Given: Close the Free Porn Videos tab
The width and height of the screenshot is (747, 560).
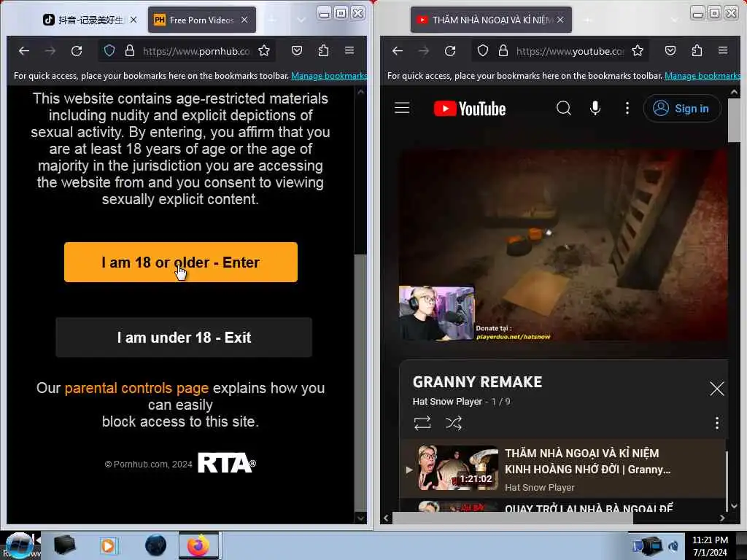Looking at the screenshot, I should tap(244, 20).
